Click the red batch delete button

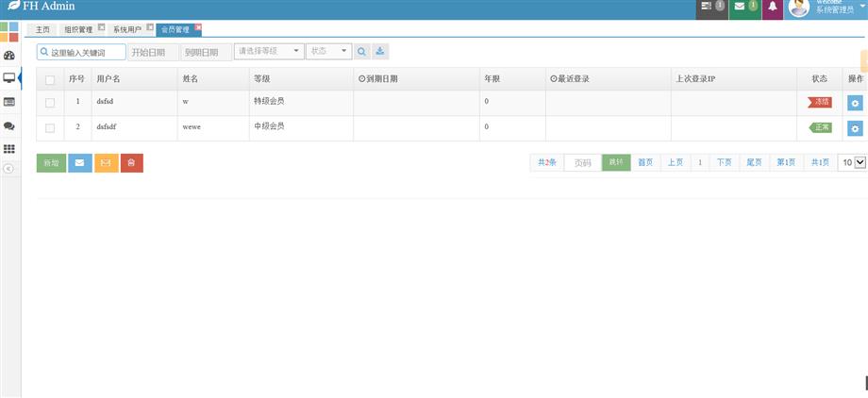132,163
